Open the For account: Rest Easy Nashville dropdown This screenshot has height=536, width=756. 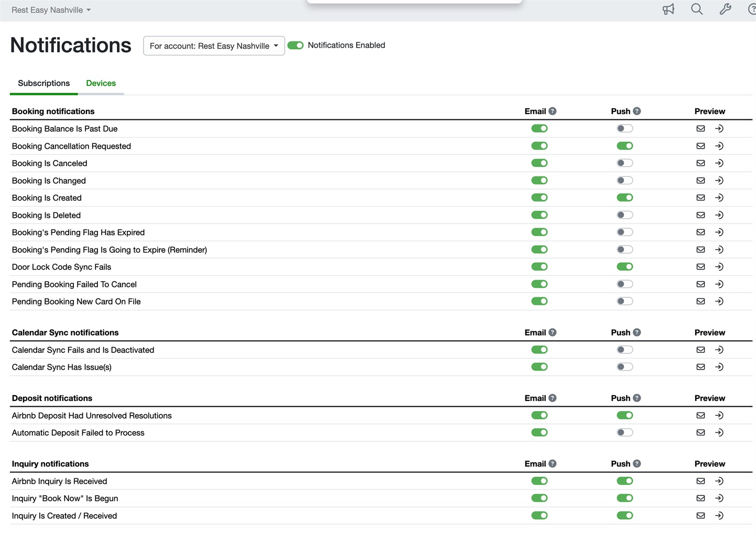[214, 46]
